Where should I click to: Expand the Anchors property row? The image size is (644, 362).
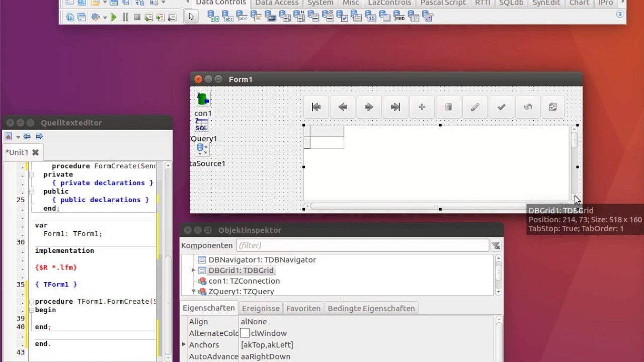click(x=184, y=345)
